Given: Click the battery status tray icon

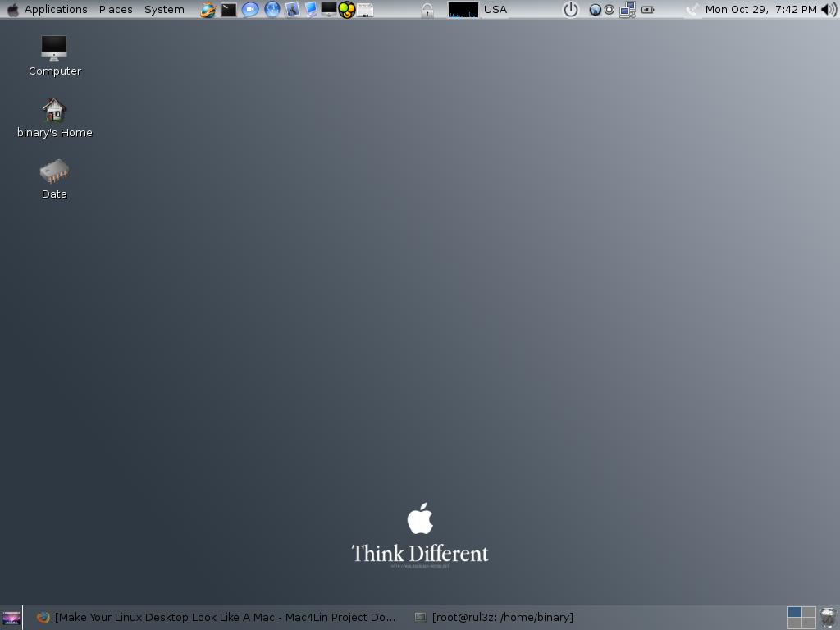Looking at the screenshot, I should tap(648, 10).
